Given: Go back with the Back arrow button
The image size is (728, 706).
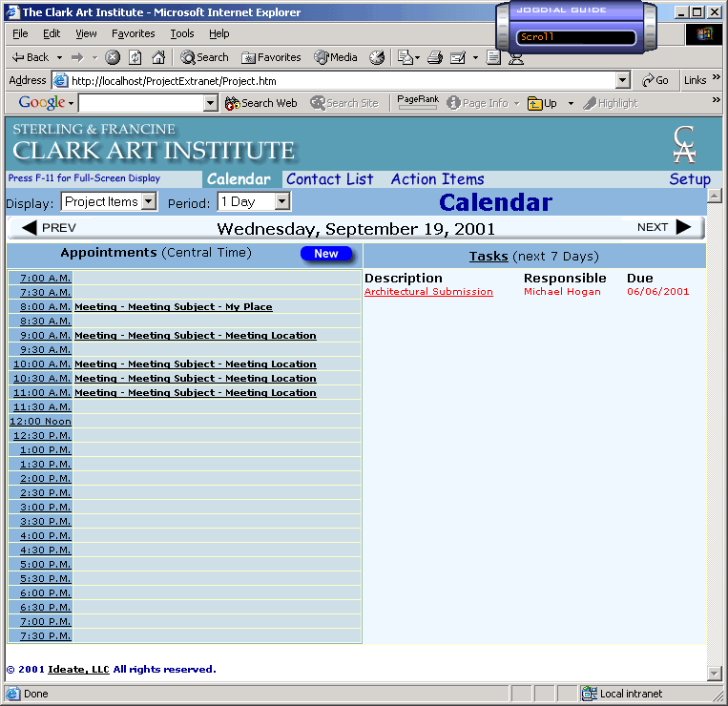Looking at the screenshot, I should (x=31, y=57).
